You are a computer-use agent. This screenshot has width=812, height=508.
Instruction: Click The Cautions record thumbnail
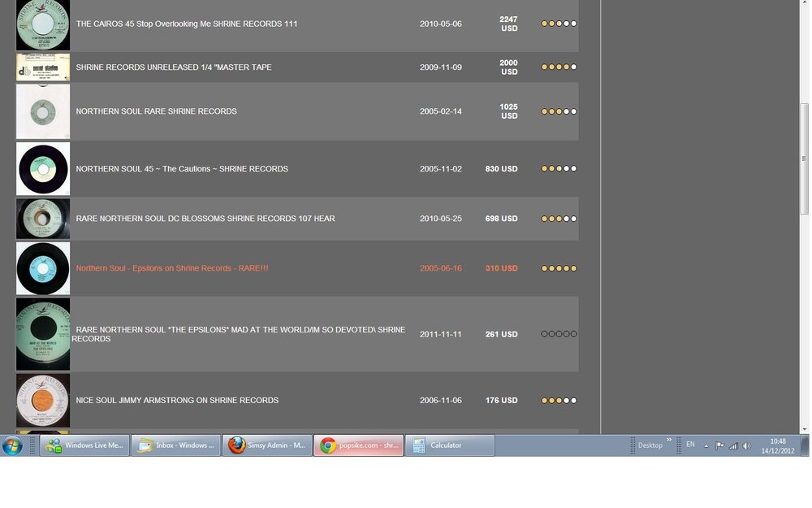[x=43, y=169]
